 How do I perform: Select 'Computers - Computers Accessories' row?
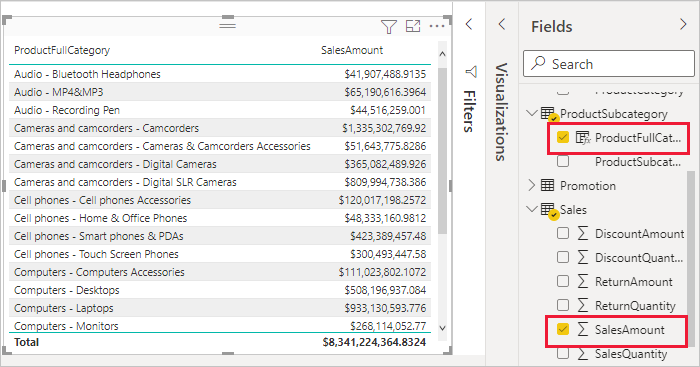tap(220, 272)
